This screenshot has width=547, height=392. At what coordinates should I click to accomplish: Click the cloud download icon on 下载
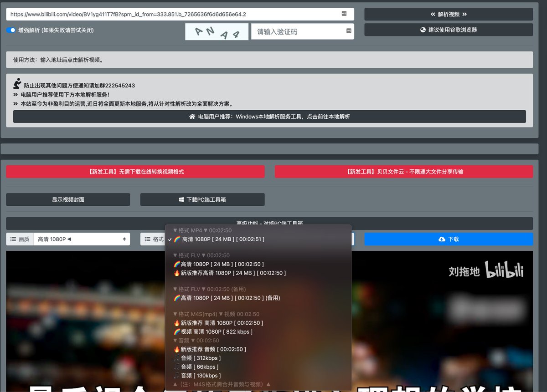tap(442, 239)
